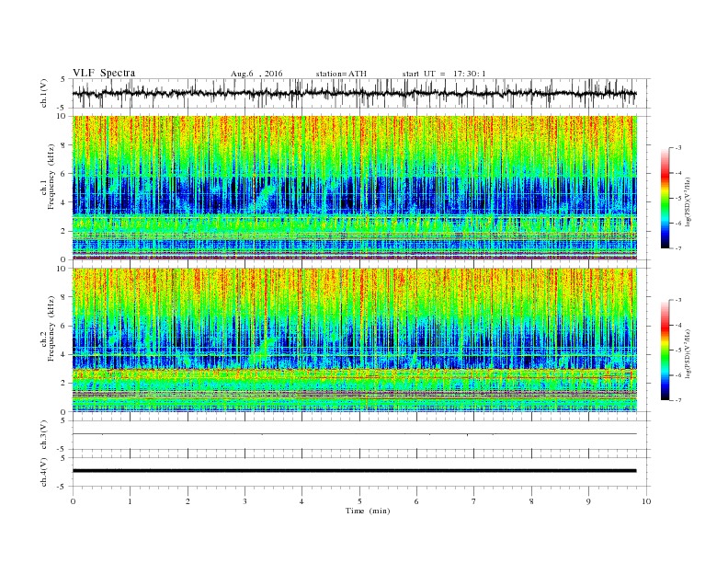Click the "7" minute tick label
This screenshot has height=563, width=728.
[474, 501]
